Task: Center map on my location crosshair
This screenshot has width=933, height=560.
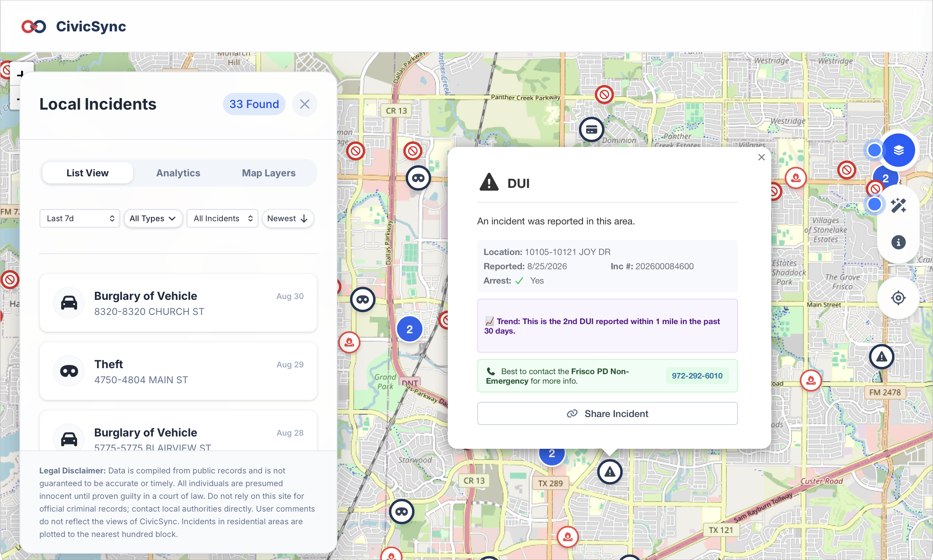Action: (x=898, y=297)
